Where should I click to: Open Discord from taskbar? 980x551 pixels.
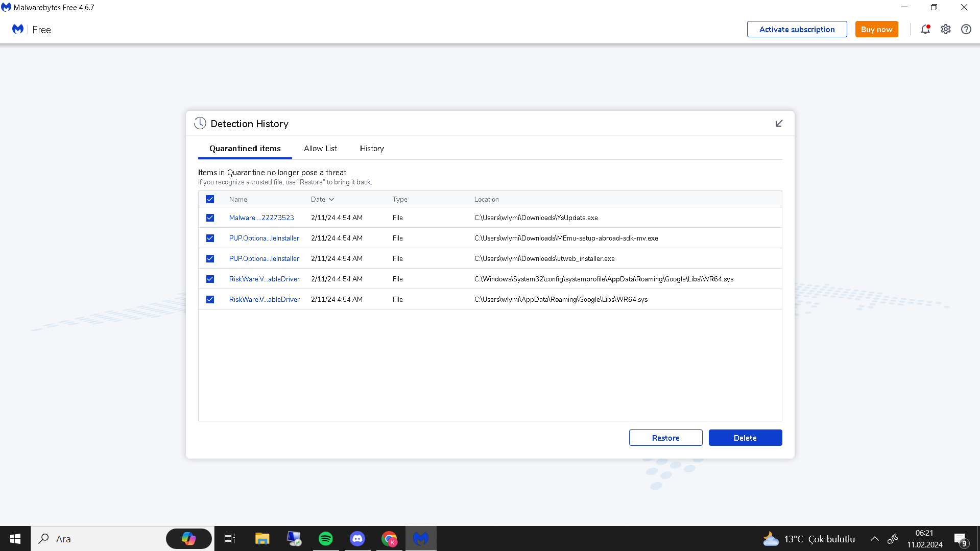357,539
